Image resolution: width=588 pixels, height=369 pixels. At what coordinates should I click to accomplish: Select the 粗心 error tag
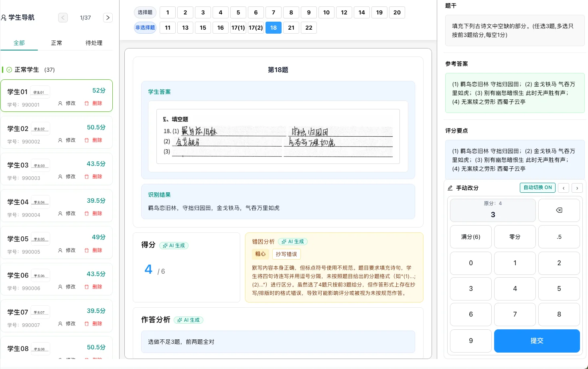[x=260, y=254]
